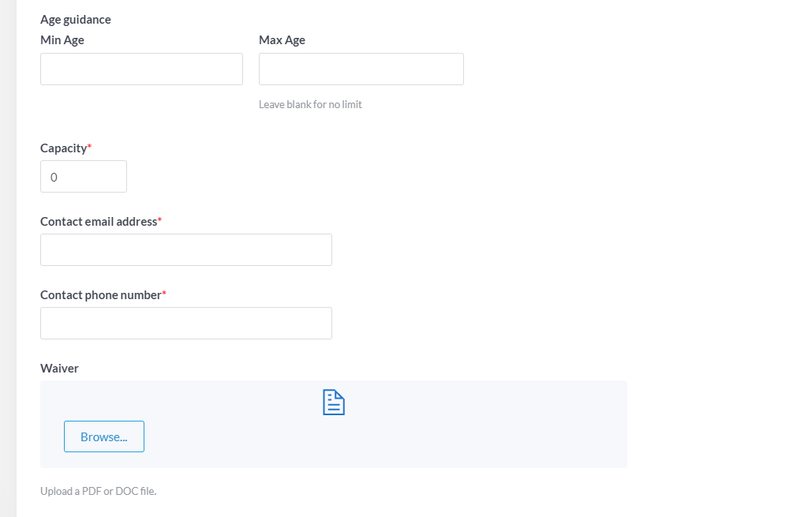Click the red asterisk beside Capacity

click(90, 146)
